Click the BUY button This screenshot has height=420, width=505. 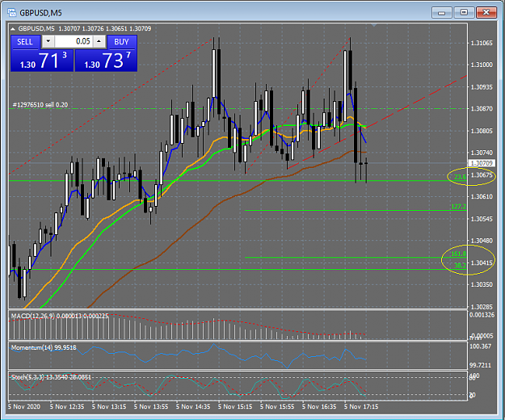121,42
